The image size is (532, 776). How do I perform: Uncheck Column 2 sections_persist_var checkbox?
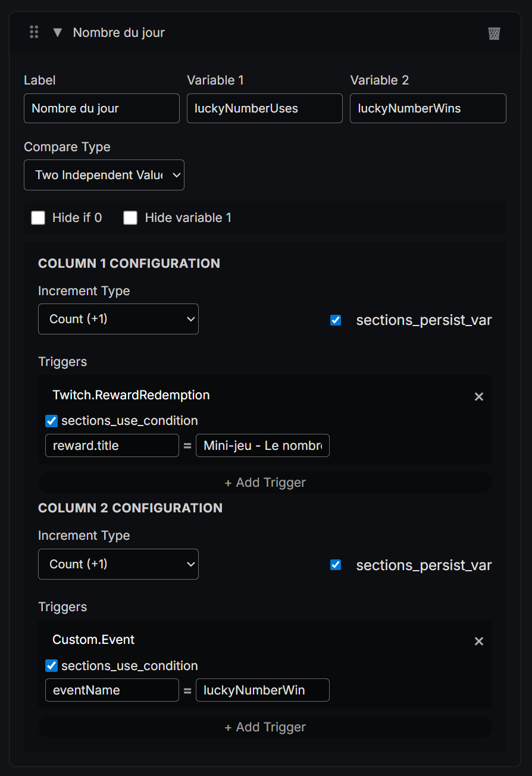click(x=336, y=565)
